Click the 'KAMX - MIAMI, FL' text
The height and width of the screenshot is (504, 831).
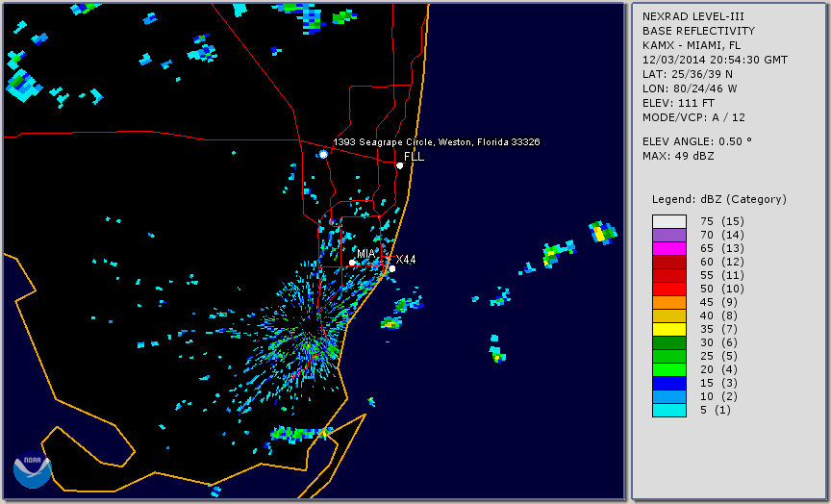[692, 45]
